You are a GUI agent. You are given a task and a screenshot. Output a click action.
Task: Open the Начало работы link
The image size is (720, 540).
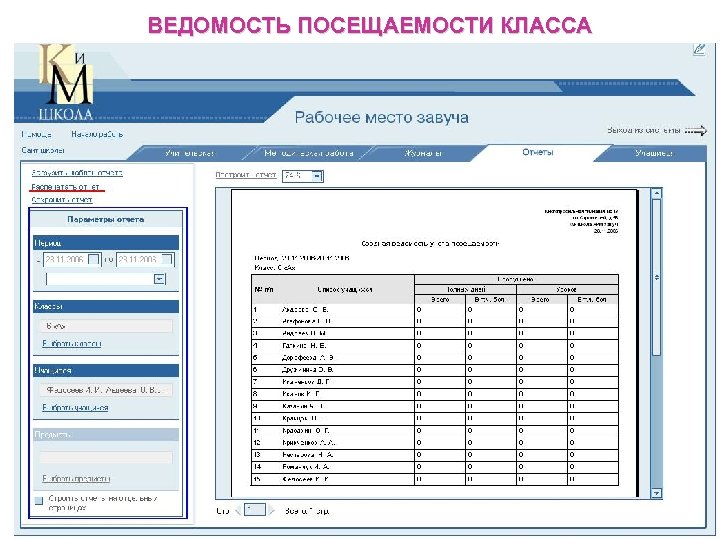coord(97,134)
